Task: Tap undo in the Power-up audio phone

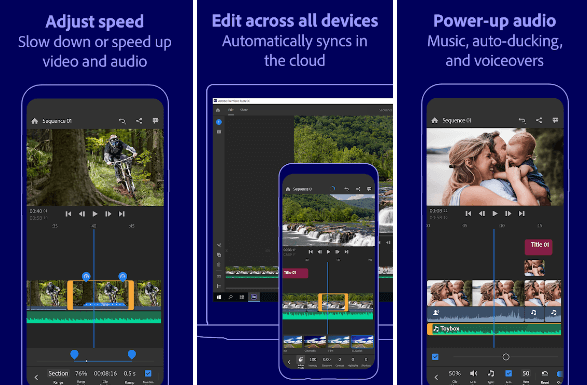Action: point(522,120)
